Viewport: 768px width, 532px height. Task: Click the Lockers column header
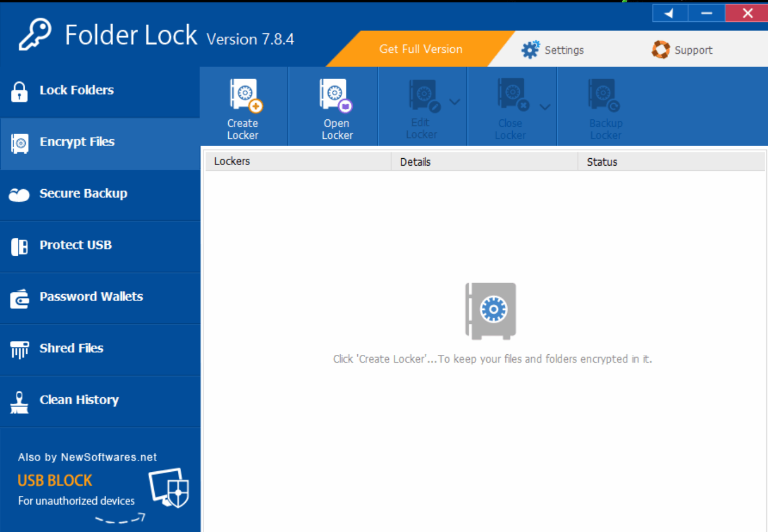(x=232, y=162)
